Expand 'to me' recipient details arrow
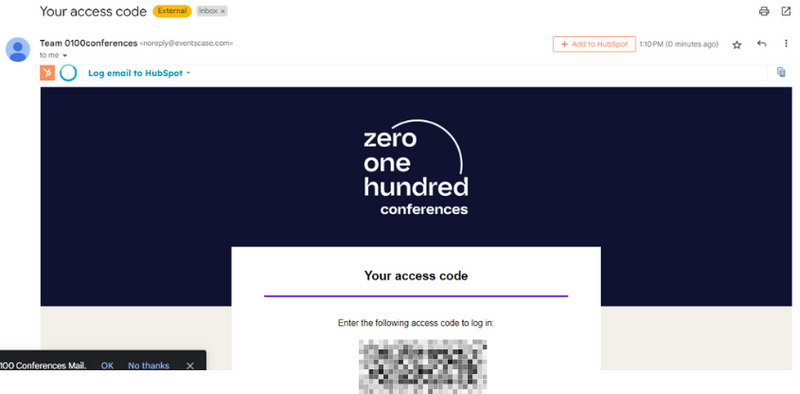The width and height of the screenshot is (800, 394). [x=65, y=56]
